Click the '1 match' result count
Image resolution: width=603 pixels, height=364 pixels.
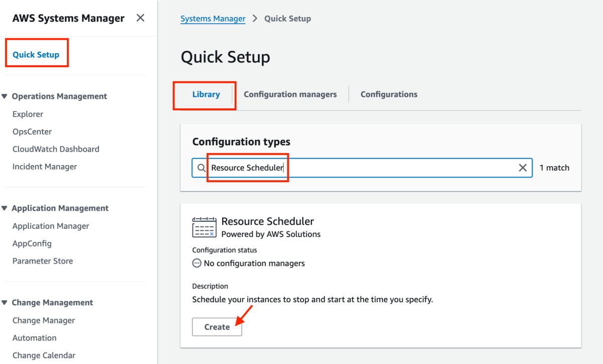point(555,168)
